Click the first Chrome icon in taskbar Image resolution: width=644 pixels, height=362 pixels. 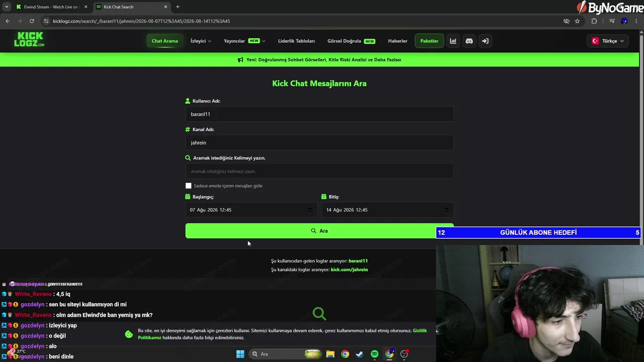click(345, 354)
